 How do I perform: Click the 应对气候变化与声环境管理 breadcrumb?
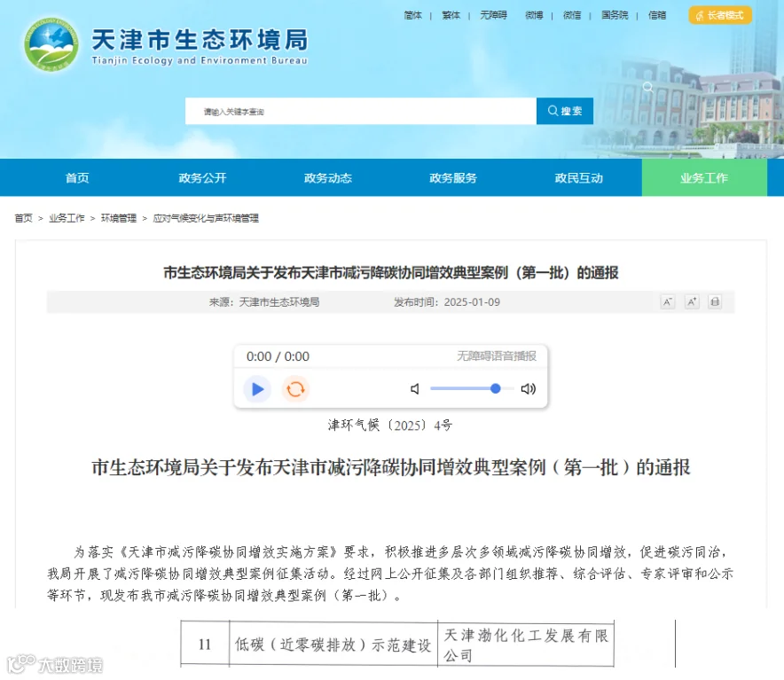pos(206,218)
